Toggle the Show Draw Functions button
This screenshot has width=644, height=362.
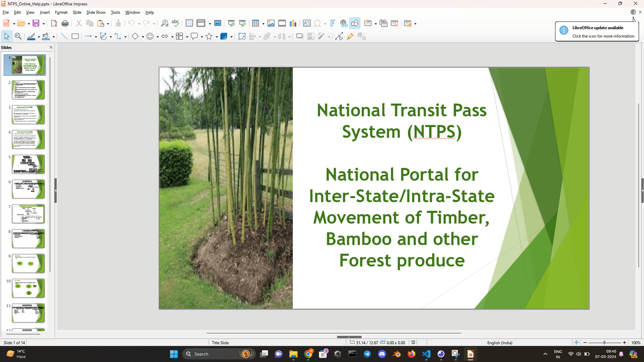coord(355,23)
